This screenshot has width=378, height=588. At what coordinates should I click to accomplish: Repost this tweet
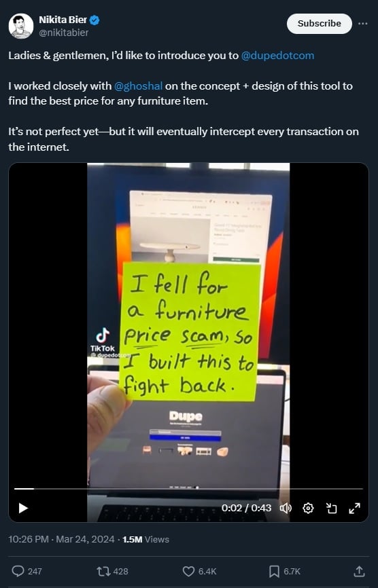pyautogui.click(x=102, y=571)
